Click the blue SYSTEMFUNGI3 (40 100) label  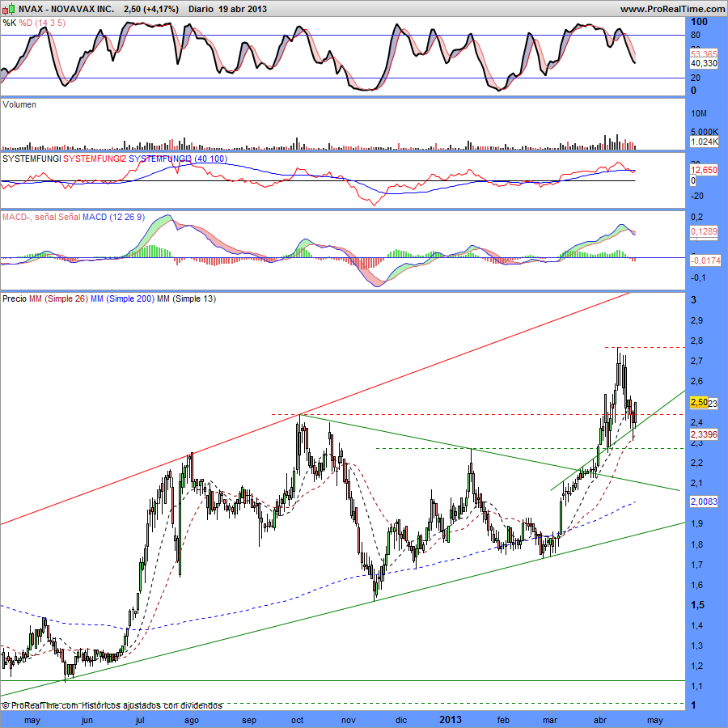point(178,159)
